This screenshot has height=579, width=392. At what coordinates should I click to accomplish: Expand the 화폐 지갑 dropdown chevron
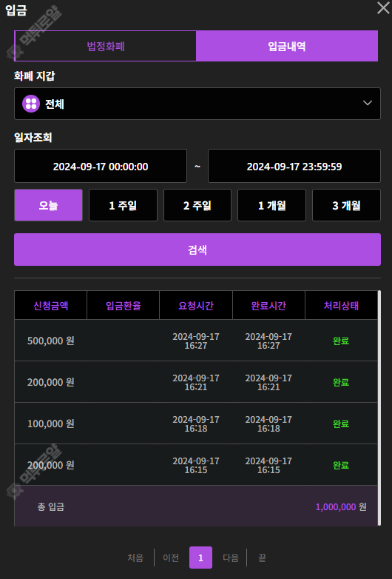[368, 103]
